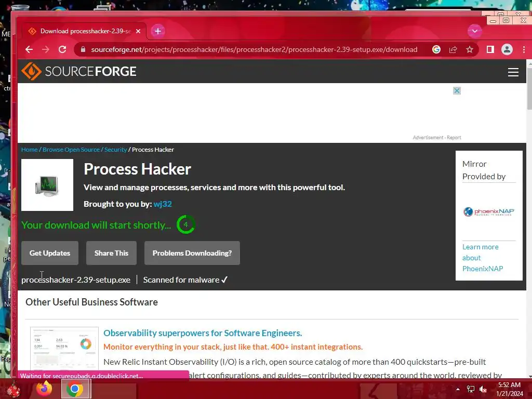Open Browse Open Source breadcrumb

(x=71, y=150)
